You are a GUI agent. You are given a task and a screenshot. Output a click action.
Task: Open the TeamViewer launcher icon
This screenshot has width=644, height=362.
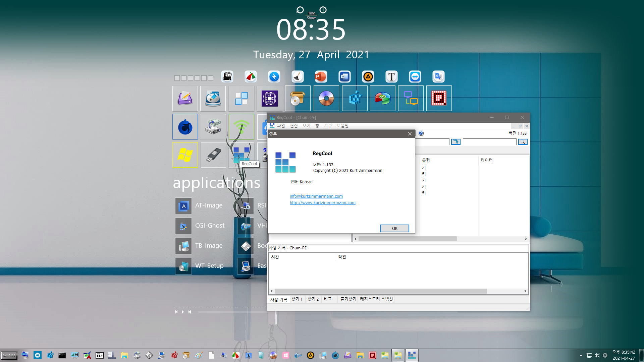pyautogui.click(x=415, y=77)
